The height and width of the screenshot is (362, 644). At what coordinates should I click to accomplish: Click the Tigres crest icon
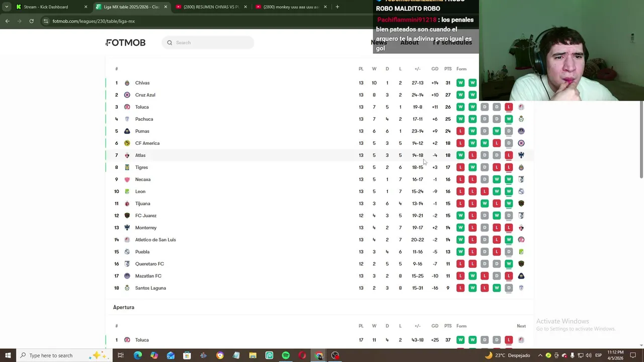coord(127,167)
